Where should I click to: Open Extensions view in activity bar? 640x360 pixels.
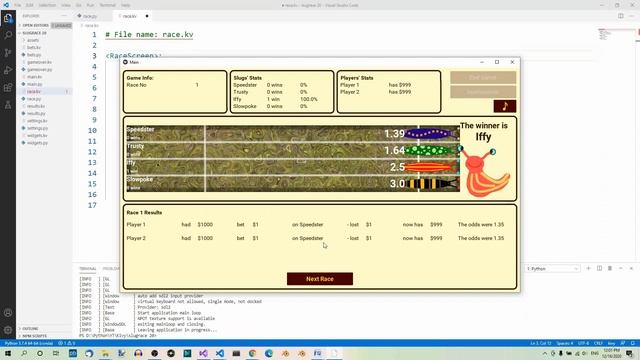(x=8, y=88)
